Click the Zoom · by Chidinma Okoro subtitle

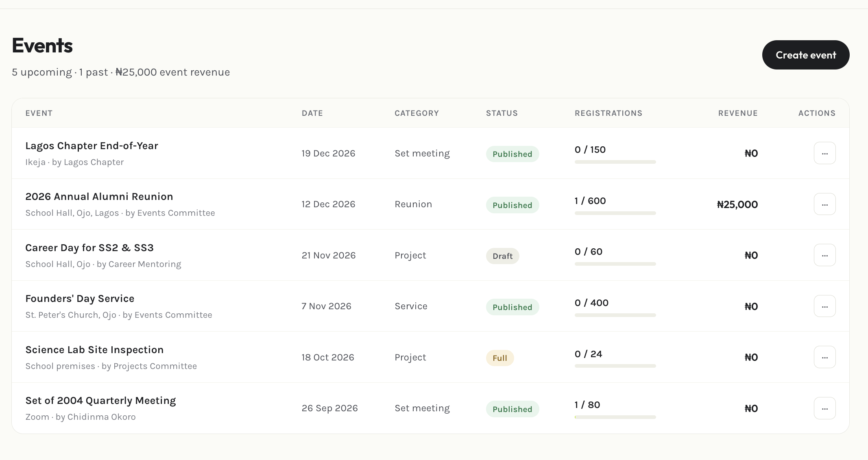[81, 417]
